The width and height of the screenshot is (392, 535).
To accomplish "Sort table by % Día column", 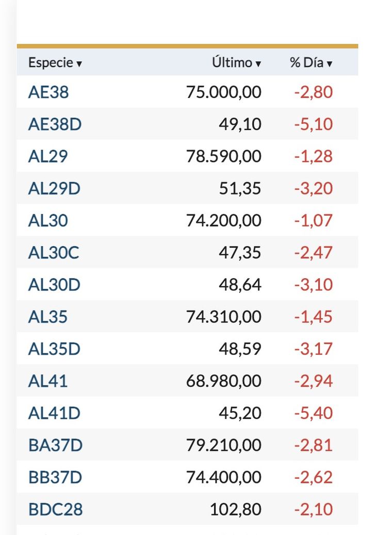I will pos(311,63).
